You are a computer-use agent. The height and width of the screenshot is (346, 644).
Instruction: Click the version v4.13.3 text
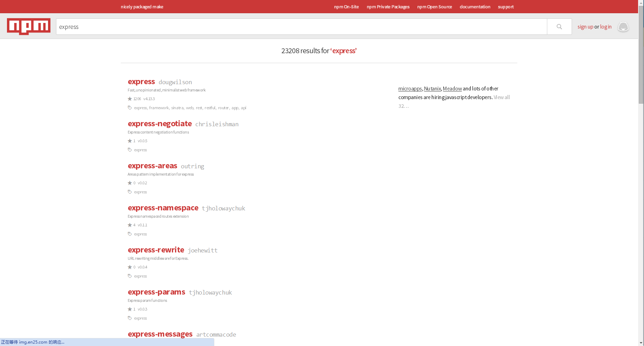[149, 99]
